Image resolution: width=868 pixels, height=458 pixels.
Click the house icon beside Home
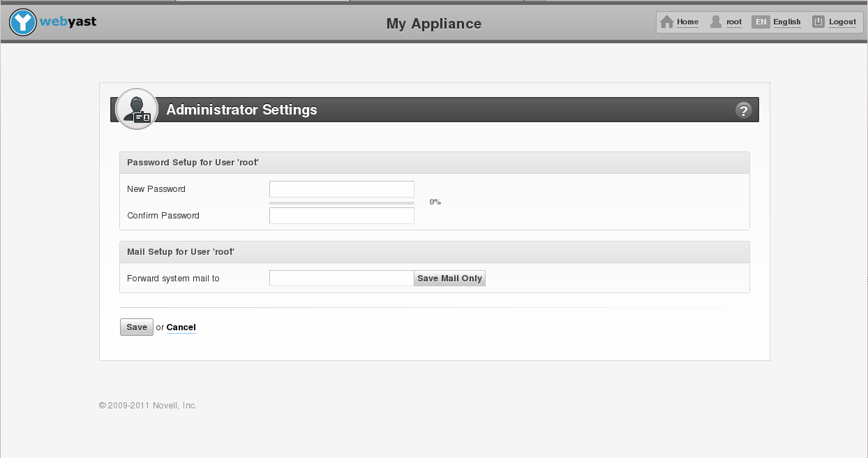(x=667, y=22)
